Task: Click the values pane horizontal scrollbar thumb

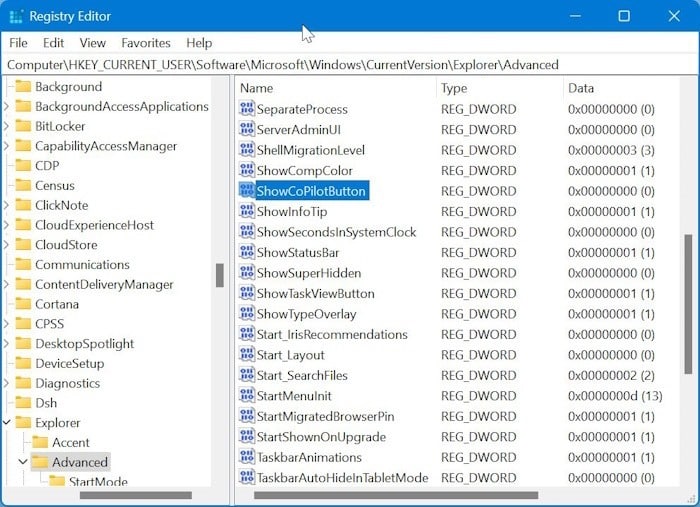Action: (x=396, y=495)
